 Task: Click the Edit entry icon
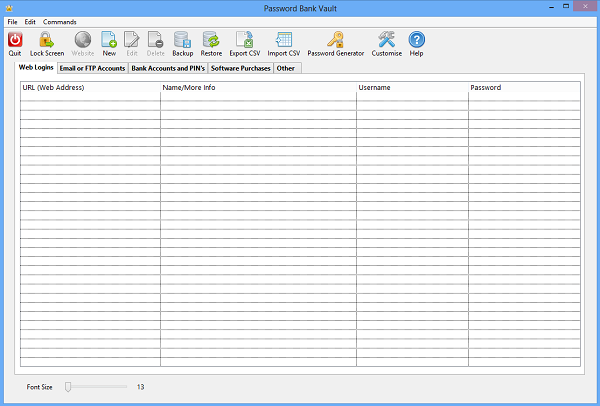pos(132,40)
